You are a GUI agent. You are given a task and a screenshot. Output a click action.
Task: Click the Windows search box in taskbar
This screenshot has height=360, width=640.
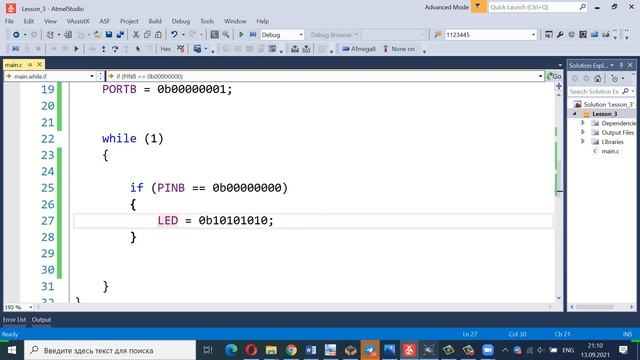point(110,350)
